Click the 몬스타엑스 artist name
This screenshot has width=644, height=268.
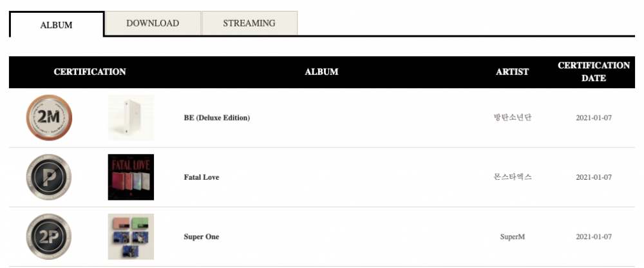click(513, 177)
